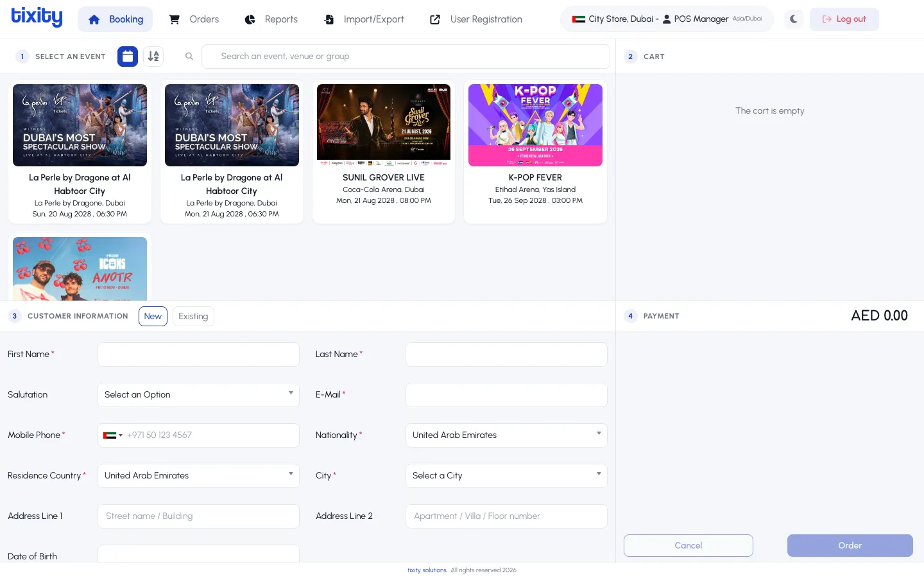Click the search magnifier icon
The height and width of the screenshot is (578, 924).
point(189,57)
